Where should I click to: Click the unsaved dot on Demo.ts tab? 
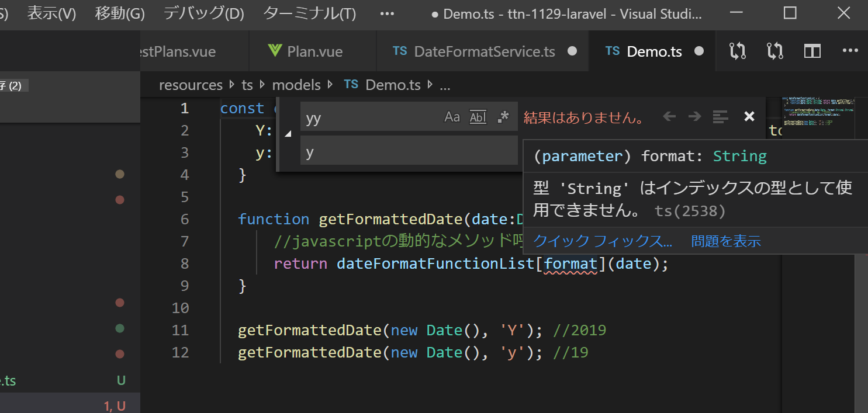click(698, 51)
